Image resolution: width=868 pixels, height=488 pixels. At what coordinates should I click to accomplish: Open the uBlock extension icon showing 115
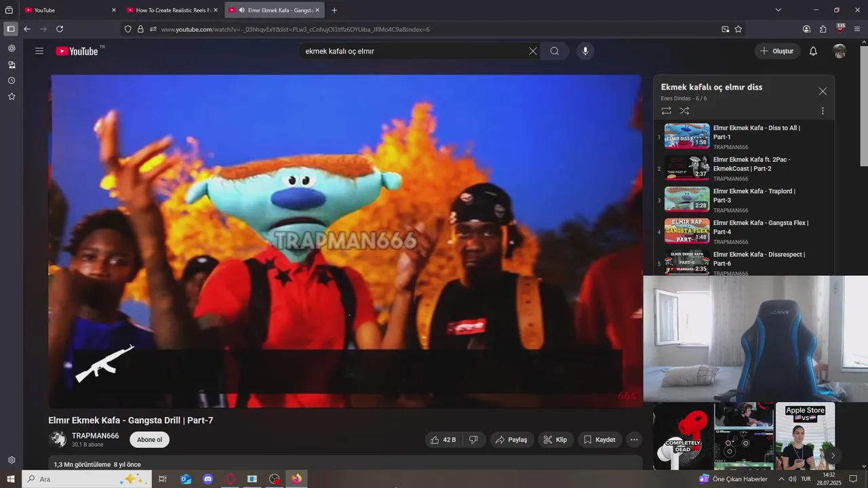coord(841,28)
